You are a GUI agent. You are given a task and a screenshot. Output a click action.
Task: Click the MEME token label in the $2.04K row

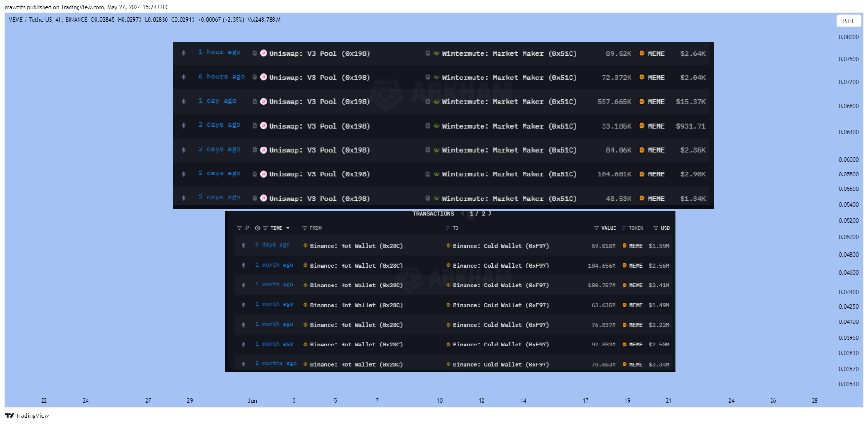(x=656, y=78)
